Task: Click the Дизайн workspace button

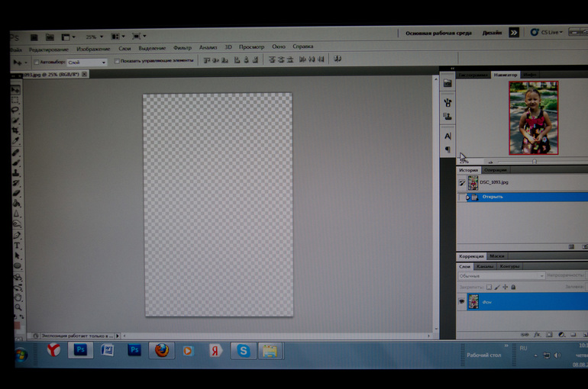Action: pos(492,34)
